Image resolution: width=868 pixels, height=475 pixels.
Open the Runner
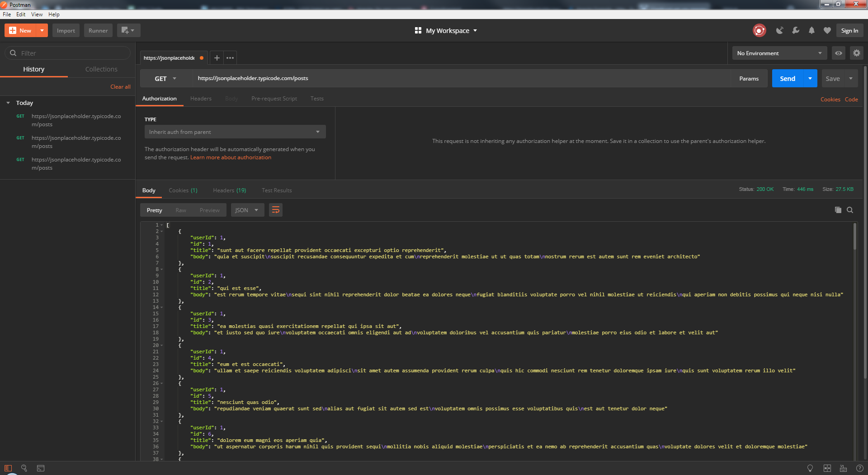coord(98,30)
